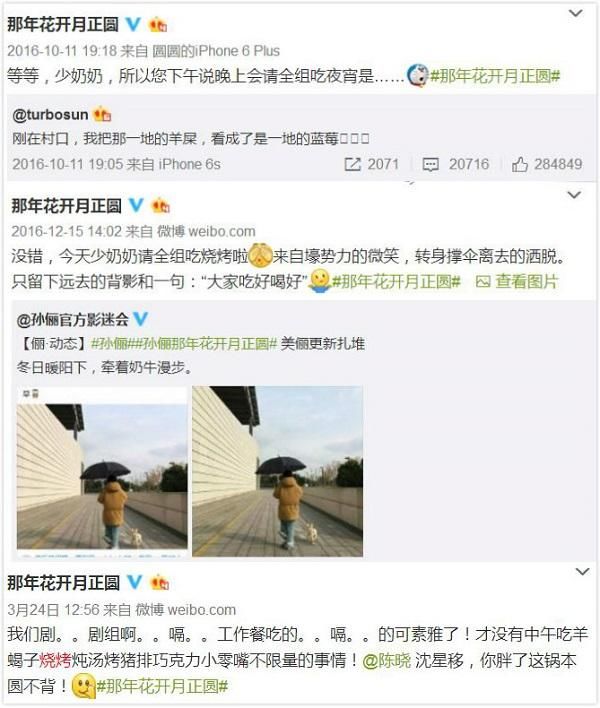Click the membership badge next to @turbosun

[102, 115]
